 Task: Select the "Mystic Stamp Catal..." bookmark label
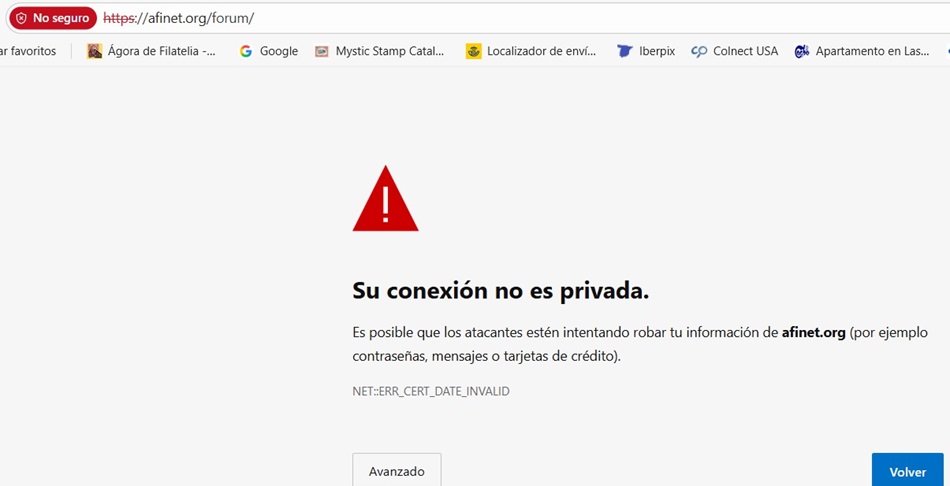click(389, 51)
